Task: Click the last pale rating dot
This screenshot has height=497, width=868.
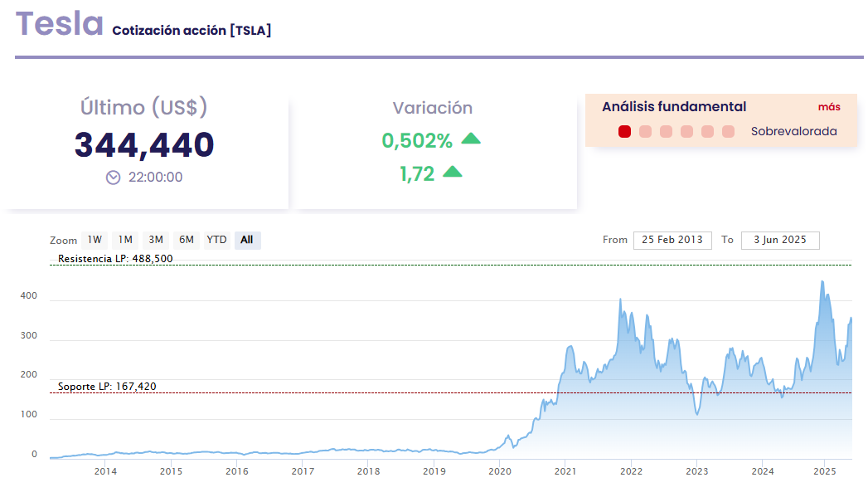Action: [728, 131]
